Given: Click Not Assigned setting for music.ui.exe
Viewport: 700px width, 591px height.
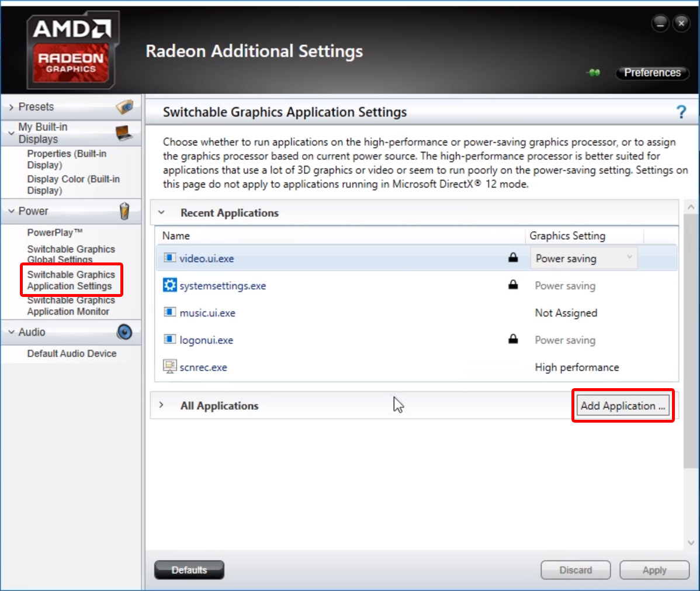Looking at the screenshot, I should coord(566,313).
